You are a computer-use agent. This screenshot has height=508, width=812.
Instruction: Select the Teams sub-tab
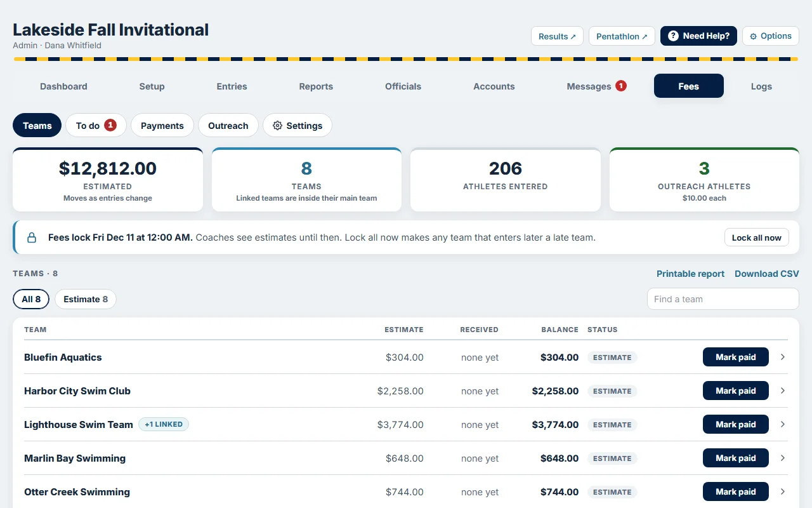point(37,126)
